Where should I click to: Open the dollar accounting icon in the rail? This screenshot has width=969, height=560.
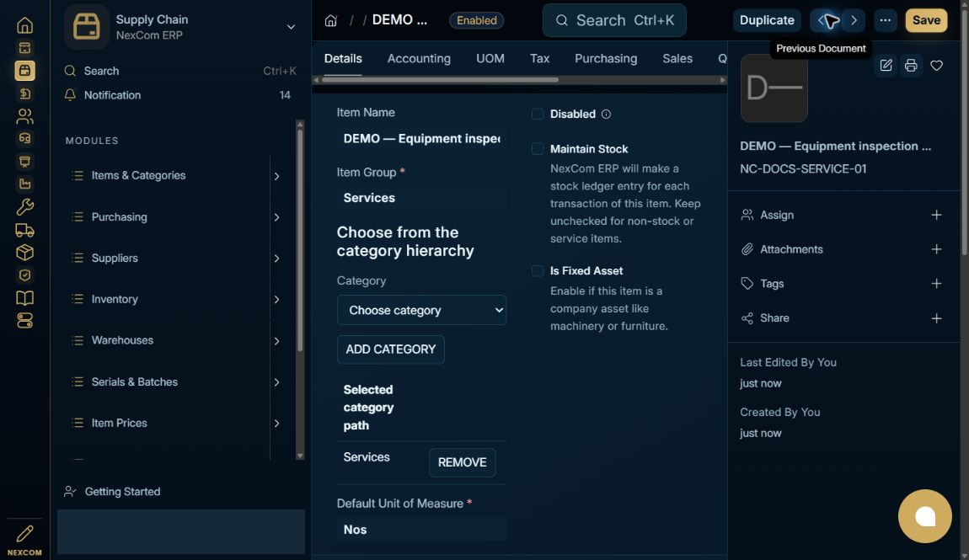click(24, 93)
